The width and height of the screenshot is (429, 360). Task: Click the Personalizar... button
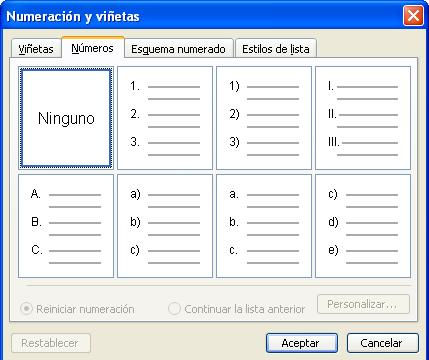[363, 304]
